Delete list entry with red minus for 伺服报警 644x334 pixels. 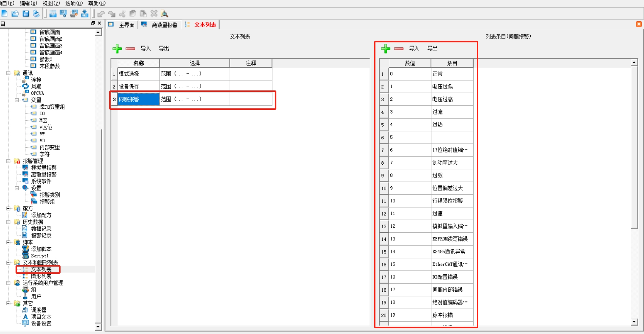point(399,49)
